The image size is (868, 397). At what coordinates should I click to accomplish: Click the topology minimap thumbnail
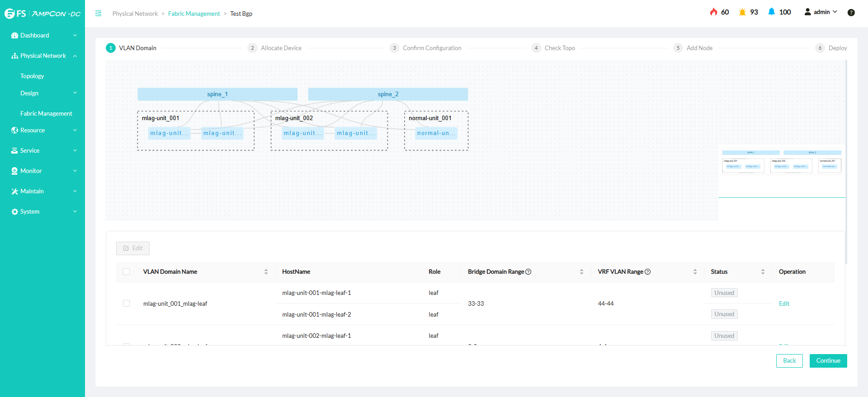click(x=781, y=163)
